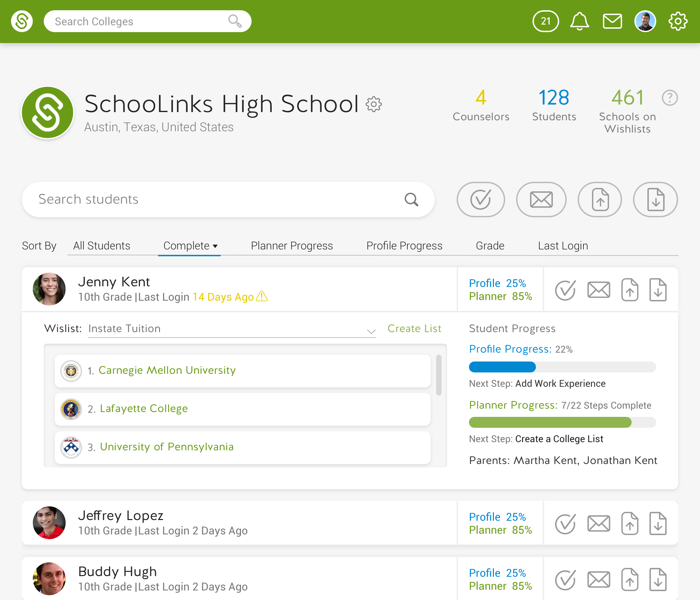700x600 pixels.
Task: Download document for Jenny Kent
Action: coord(658,290)
